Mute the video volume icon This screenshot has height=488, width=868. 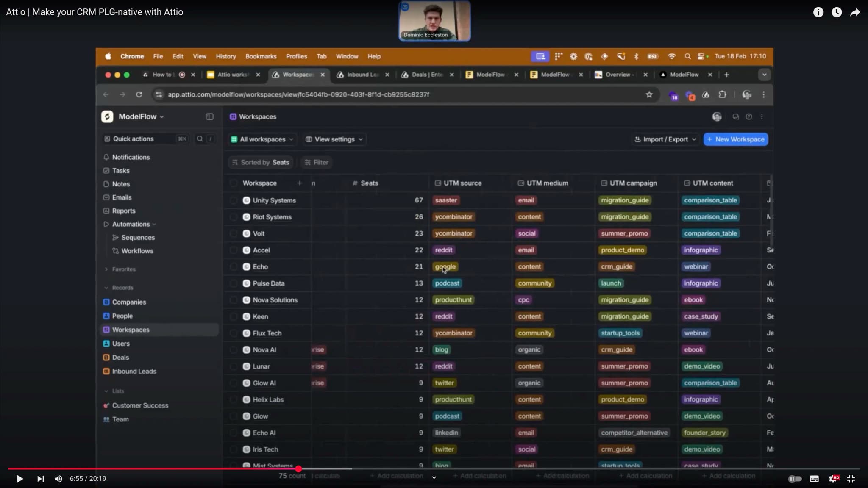click(x=58, y=479)
